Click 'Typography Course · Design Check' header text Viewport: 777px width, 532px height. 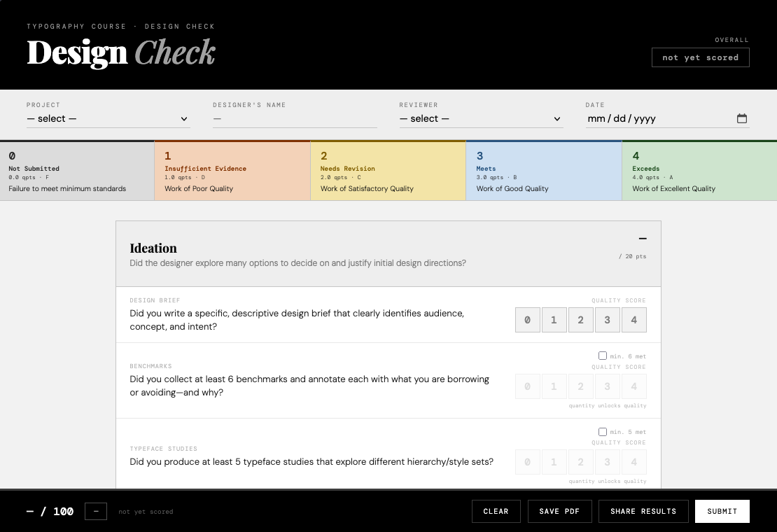[x=120, y=27]
